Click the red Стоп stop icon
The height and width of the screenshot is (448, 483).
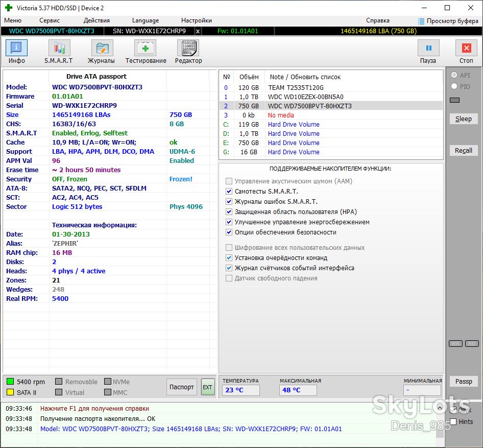pos(466,49)
